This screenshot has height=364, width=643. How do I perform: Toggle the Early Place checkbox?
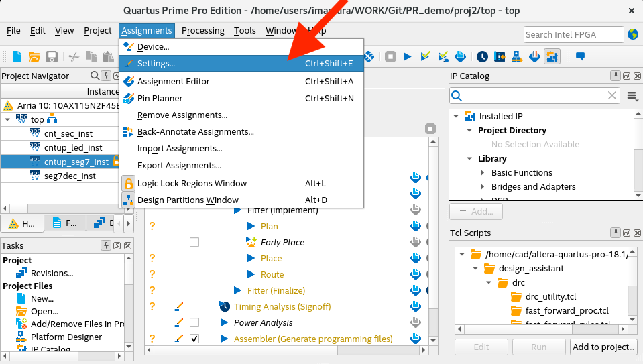tap(194, 242)
